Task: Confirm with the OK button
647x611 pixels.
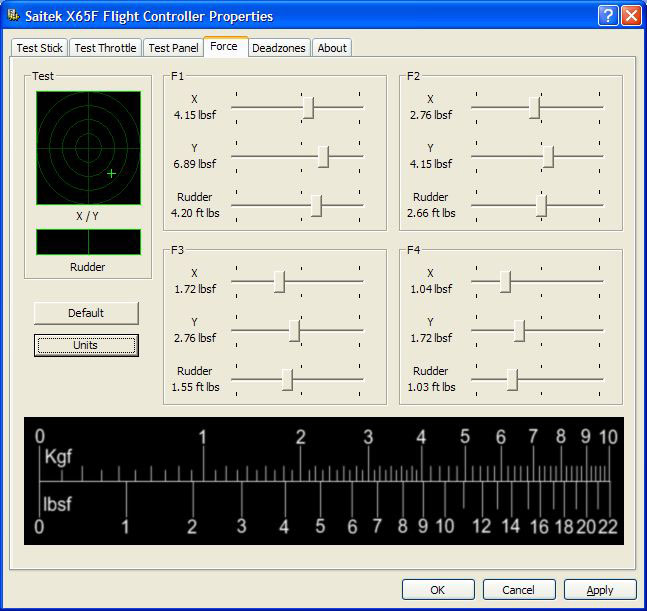Action: point(438,590)
